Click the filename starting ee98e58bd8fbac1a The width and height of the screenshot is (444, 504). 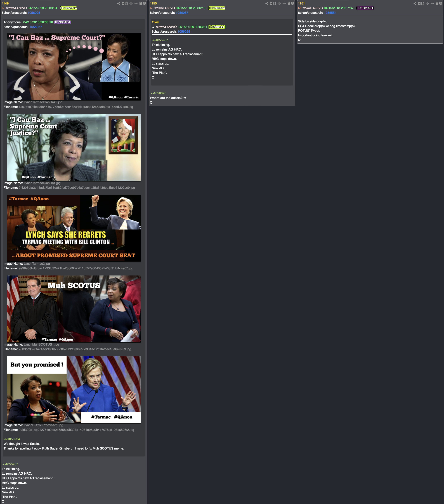(76, 268)
